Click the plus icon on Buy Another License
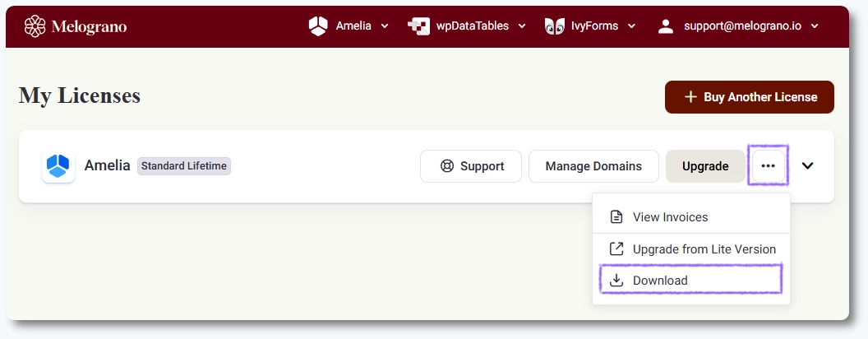This screenshot has width=868, height=339. coord(690,97)
